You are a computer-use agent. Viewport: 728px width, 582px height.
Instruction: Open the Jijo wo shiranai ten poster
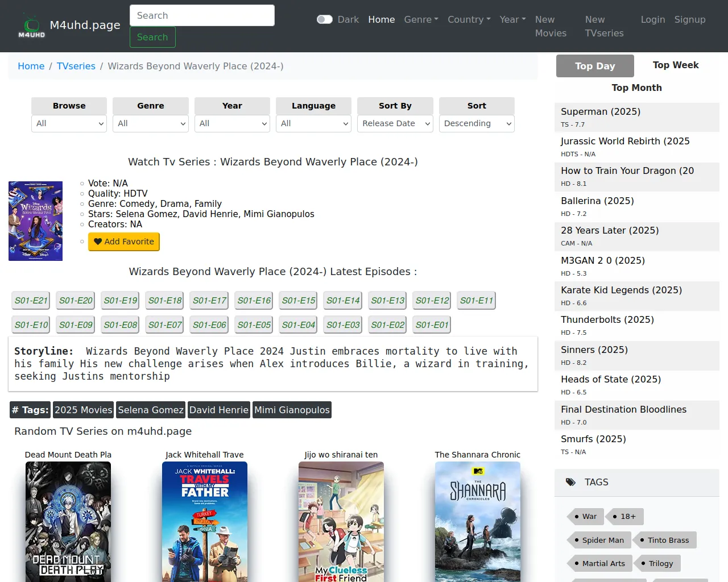(341, 522)
